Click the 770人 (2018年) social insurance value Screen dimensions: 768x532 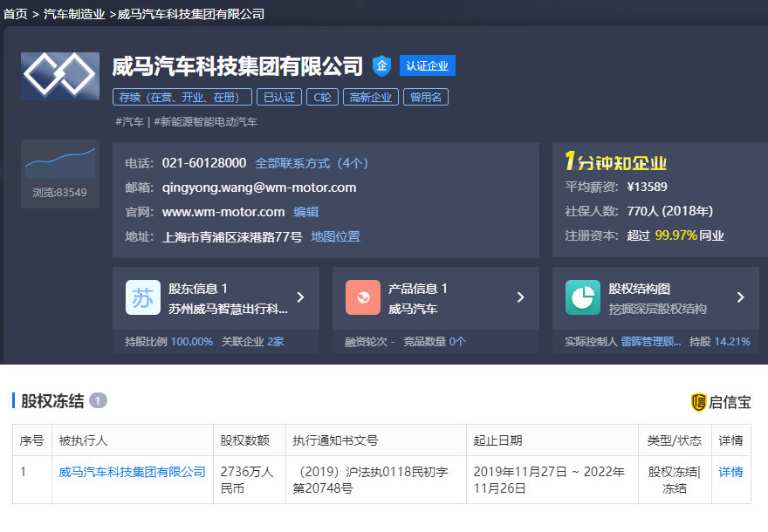click(670, 211)
